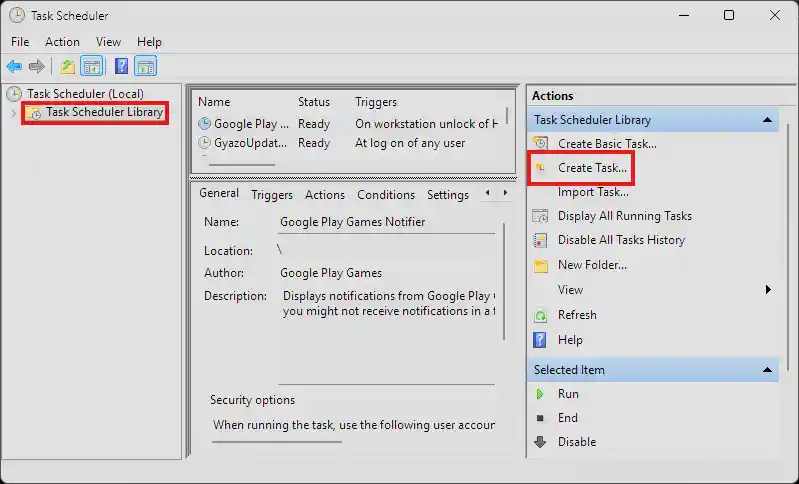Sort by the Status column header
The height and width of the screenshot is (484, 799).
coord(314,102)
